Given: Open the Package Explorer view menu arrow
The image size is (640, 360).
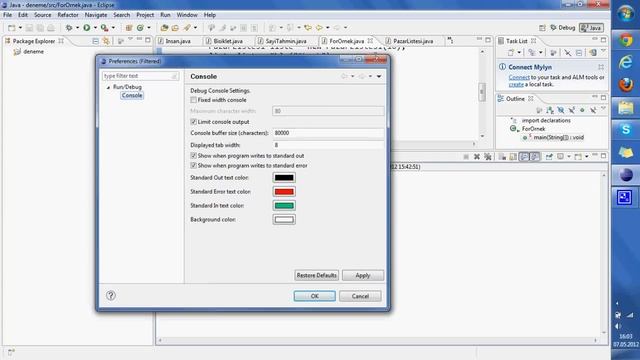Looking at the screenshot, I should pos(130,40).
